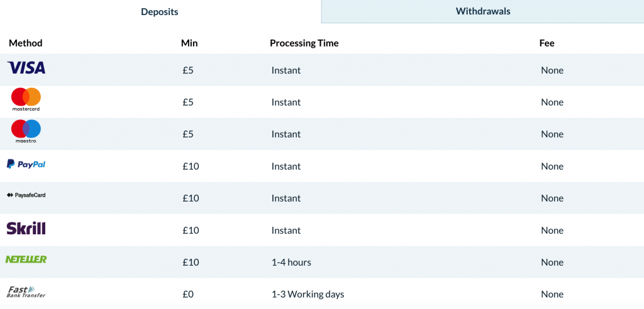Screen dimensions: 644x309
Task: Choose the Fast Bank Transfer logo
Action: click(x=26, y=292)
